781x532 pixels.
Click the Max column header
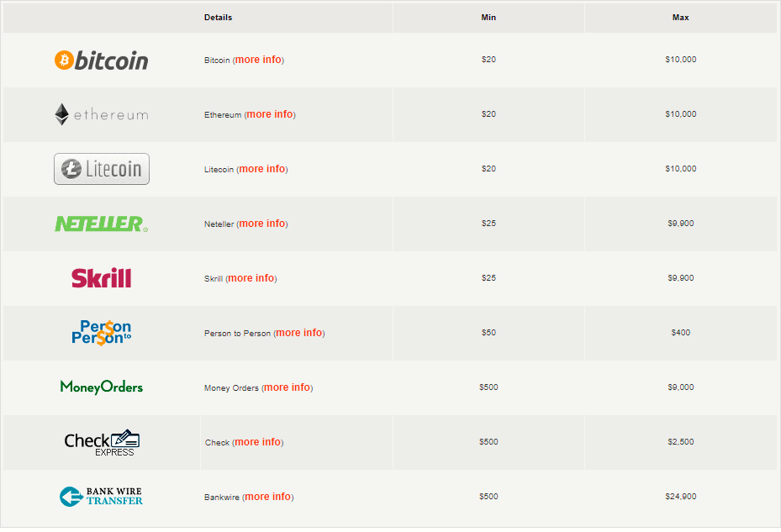[680, 18]
